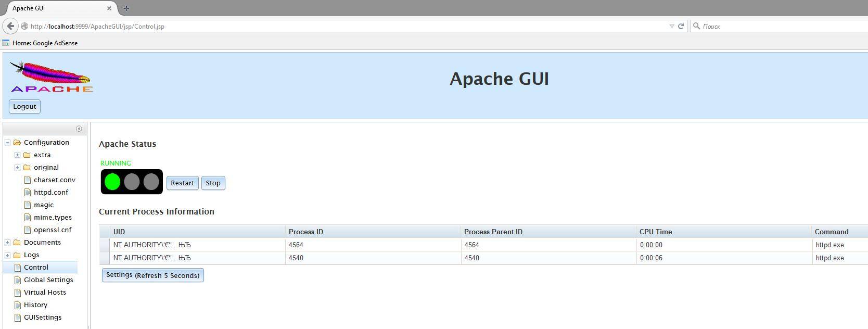Click the Virtual Hosts page icon
Viewport: 868px width, 329px height.
tap(17, 292)
